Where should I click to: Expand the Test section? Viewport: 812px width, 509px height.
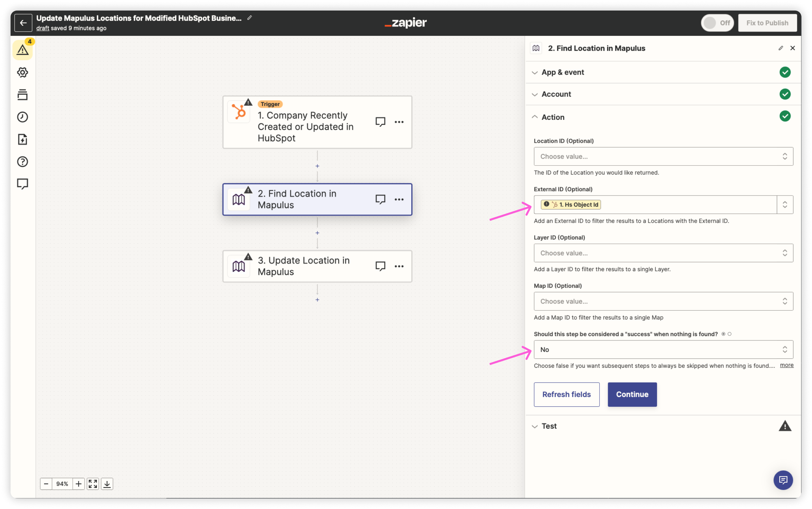(663, 426)
